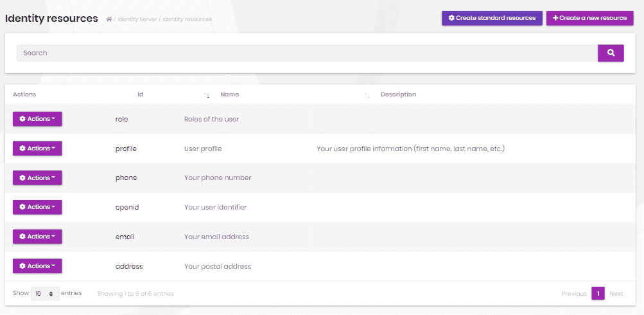Change the Show entries count selector
The height and width of the screenshot is (315, 644).
click(45, 294)
